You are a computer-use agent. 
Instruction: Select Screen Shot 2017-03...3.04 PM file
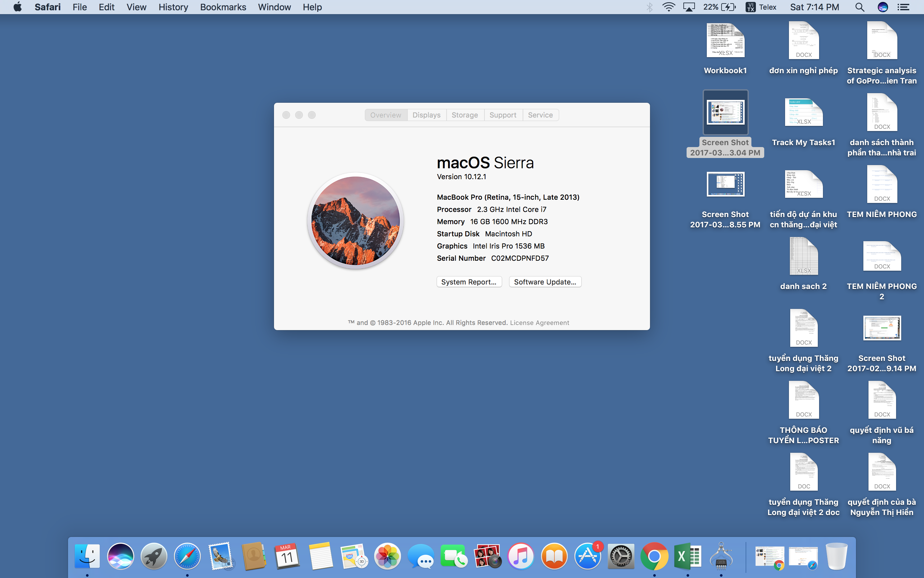click(725, 124)
